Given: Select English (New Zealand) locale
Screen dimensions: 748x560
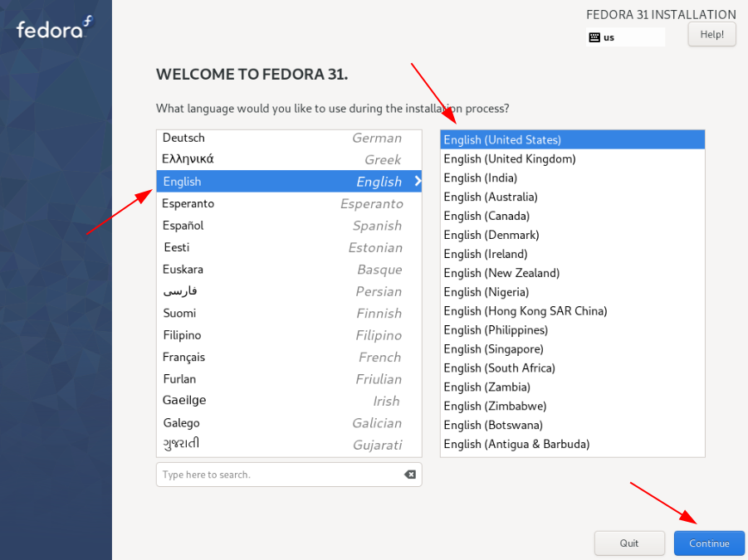Looking at the screenshot, I should pos(501,272).
